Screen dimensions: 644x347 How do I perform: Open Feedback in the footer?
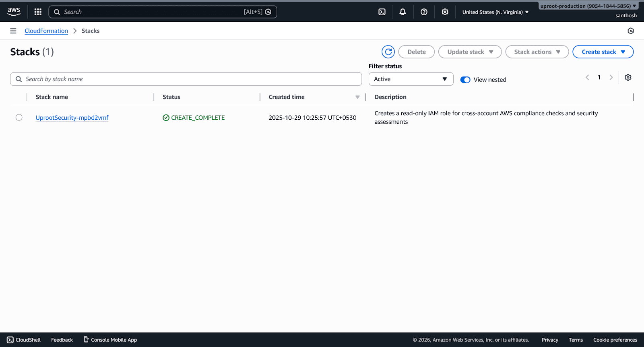(x=62, y=340)
